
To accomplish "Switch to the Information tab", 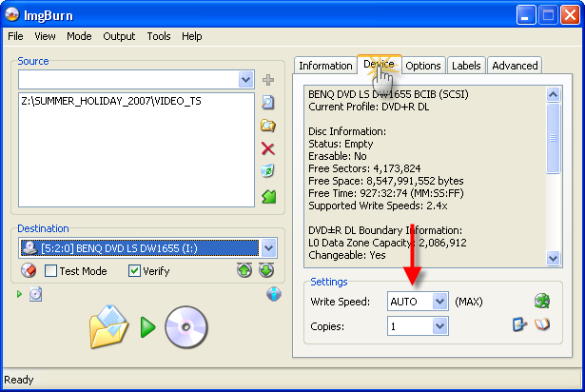I will (325, 66).
